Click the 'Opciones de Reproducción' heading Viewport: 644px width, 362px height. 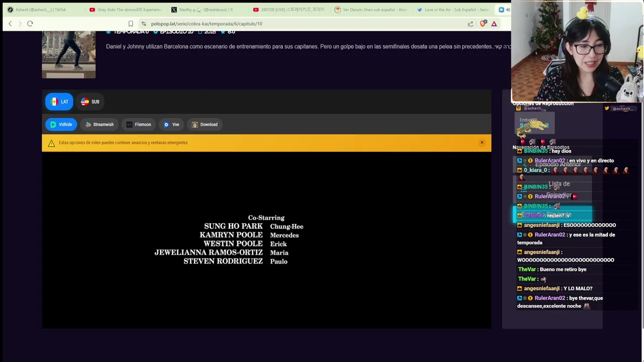pyautogui.click(x=543, y=104)
